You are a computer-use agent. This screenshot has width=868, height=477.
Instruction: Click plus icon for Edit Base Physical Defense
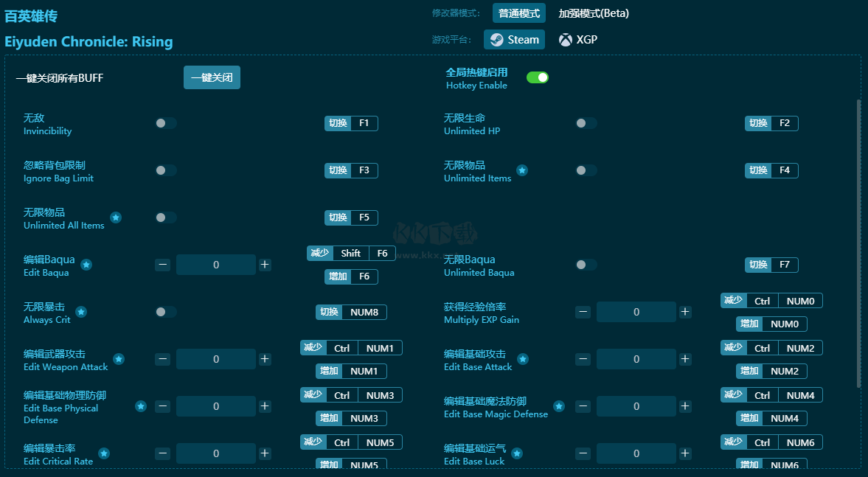tap(265, 406)
